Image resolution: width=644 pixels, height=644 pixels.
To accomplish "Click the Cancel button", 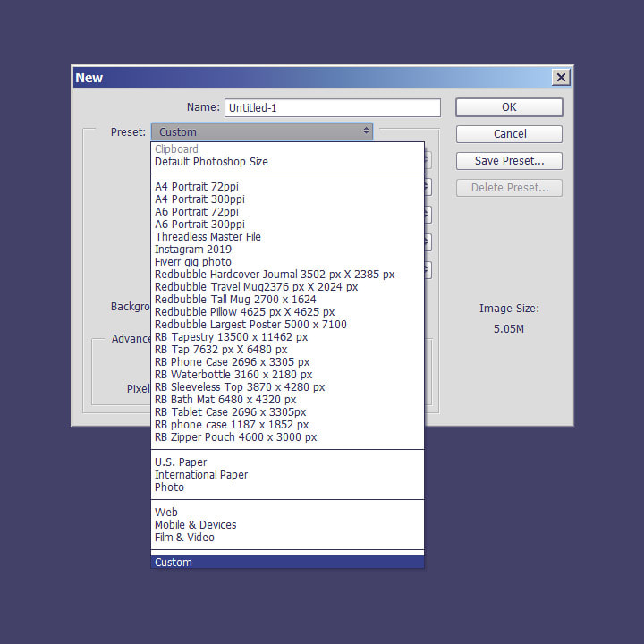I will (509, 134).
